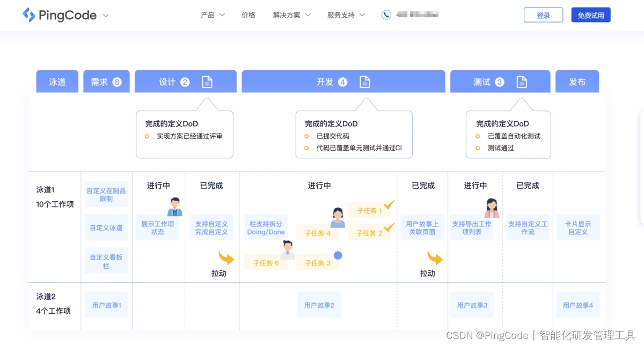The image size is (644, 346).
Task: Toggle the completion checkmark on 子任务2
Action: [x=389, y=228]
